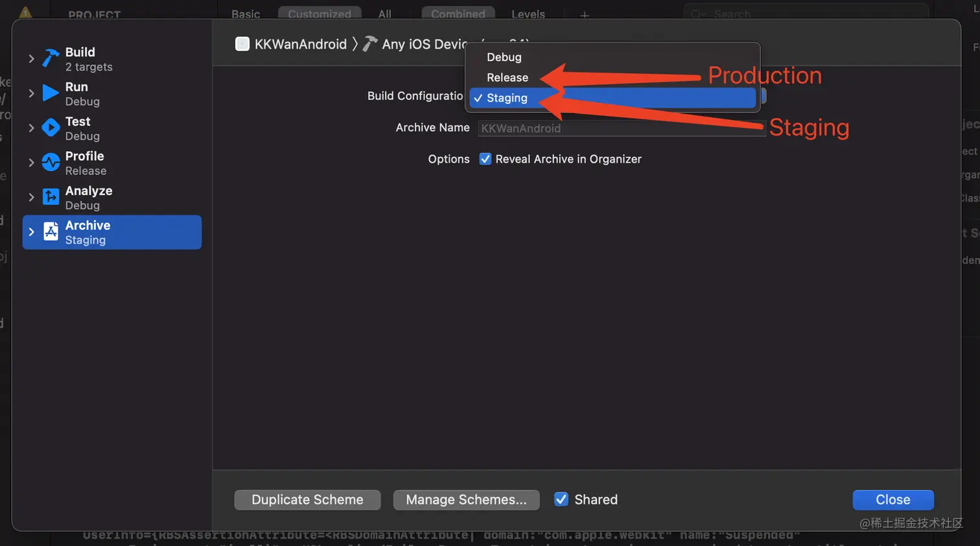Select the Profile Release sidebar row
Image resolution: width=980 pixels, height=546 pixels.
pyautogui.click(x=112, y=163)
